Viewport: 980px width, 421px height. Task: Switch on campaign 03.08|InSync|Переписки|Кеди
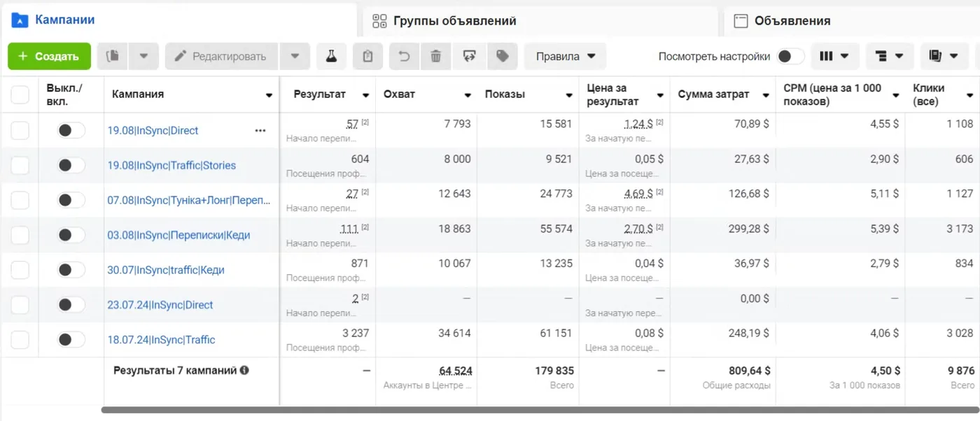pos(71,236)
